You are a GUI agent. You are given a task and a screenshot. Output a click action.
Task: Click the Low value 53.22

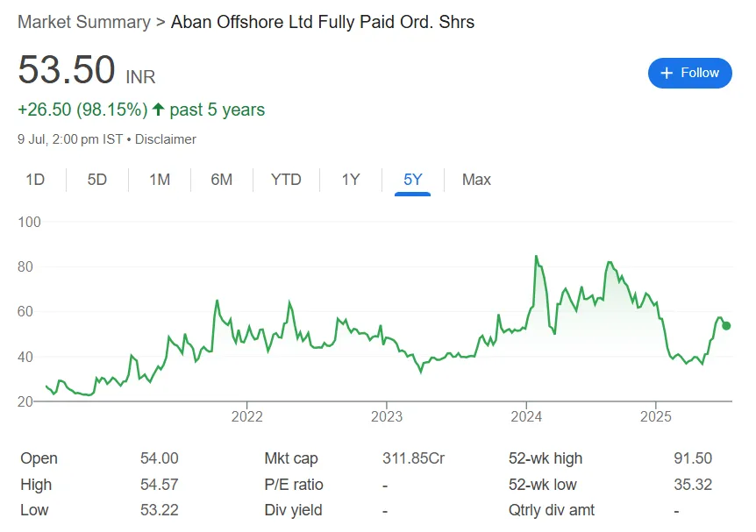tap(159, 510)
